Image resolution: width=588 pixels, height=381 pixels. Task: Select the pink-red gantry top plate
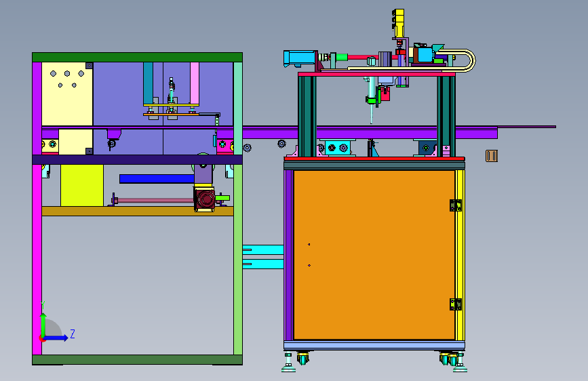(x=376, y=75)
